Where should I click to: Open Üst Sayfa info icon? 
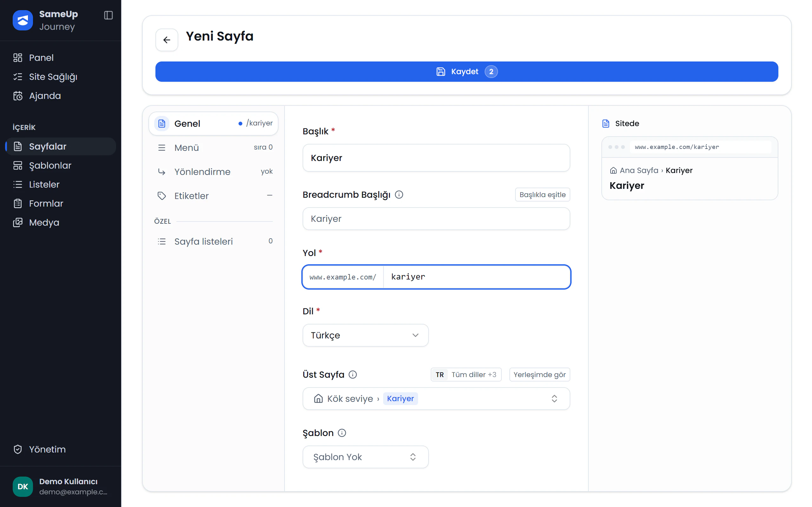(x=353, y=375)
